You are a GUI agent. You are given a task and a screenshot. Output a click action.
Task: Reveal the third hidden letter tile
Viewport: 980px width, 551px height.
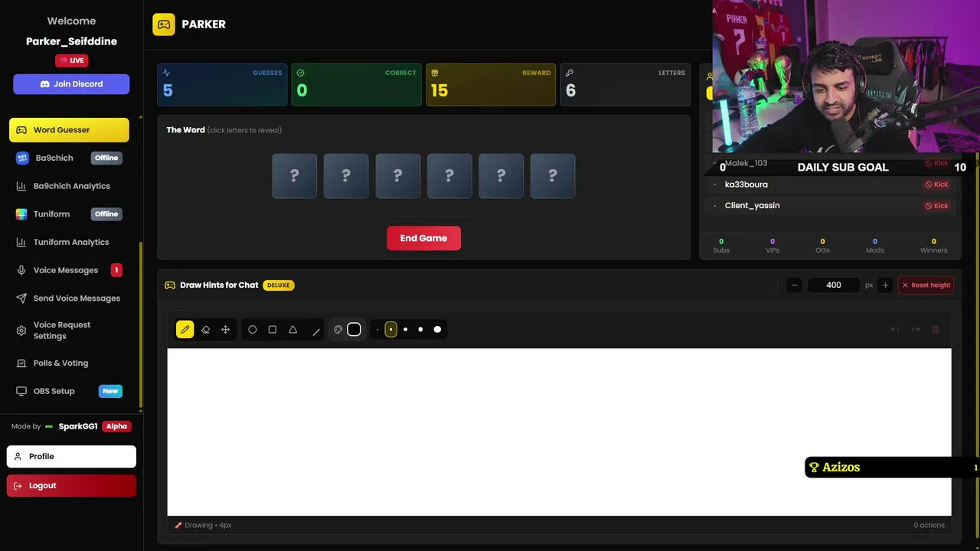[397, 176]
